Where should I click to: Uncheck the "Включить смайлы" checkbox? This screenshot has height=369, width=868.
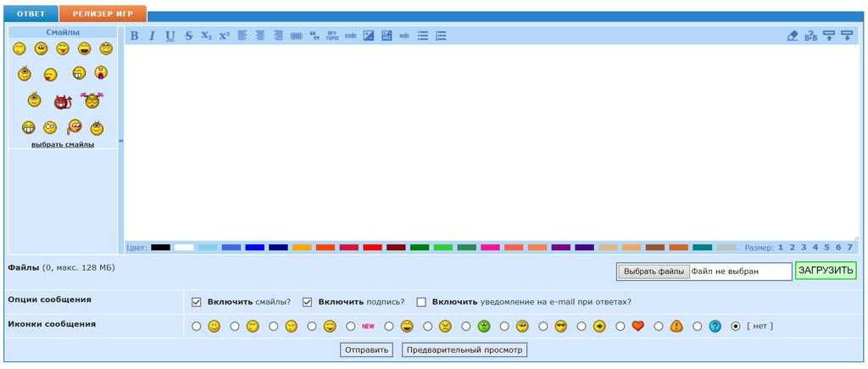[x=197, y=302]
